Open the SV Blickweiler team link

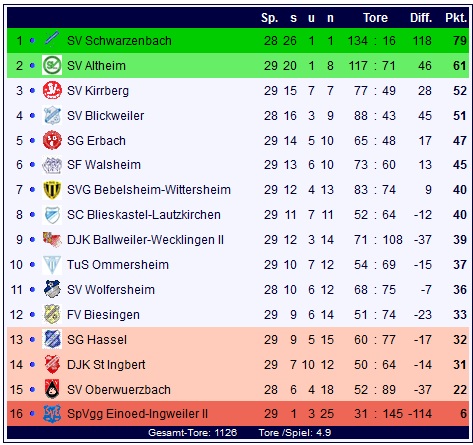point(105,116)
